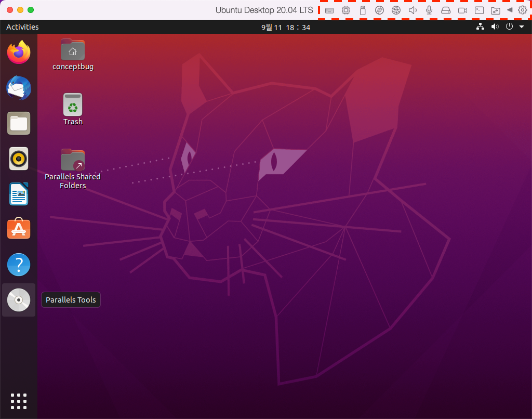This screenshot has height=419, width=532.
Task: Launch Firefox from the dock
Action: [19, 52]
